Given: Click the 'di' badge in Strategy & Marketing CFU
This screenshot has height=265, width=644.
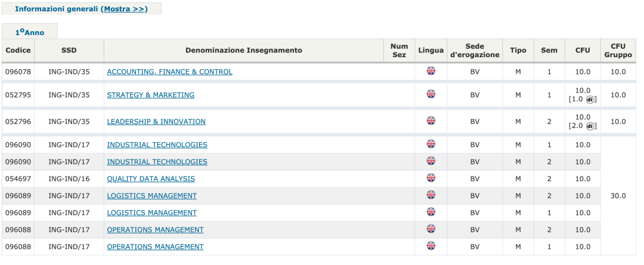Looking at the screenshot, I should (x=590, y=99).
